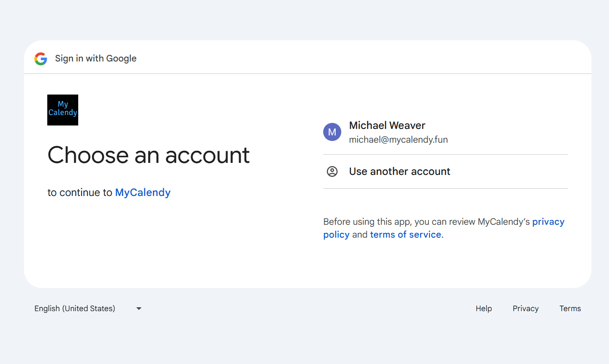Viewport: 609px width, 364px height.
Task: Review MyCalendy's privacy policy
Action: pos(548,221)
